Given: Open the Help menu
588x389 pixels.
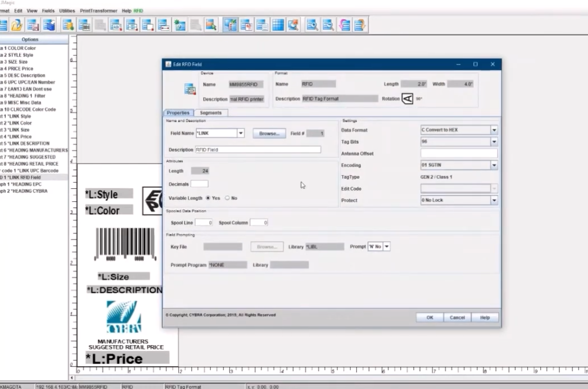Looking at the screenshot, I should pyautogui.click(x=126, y=11).
